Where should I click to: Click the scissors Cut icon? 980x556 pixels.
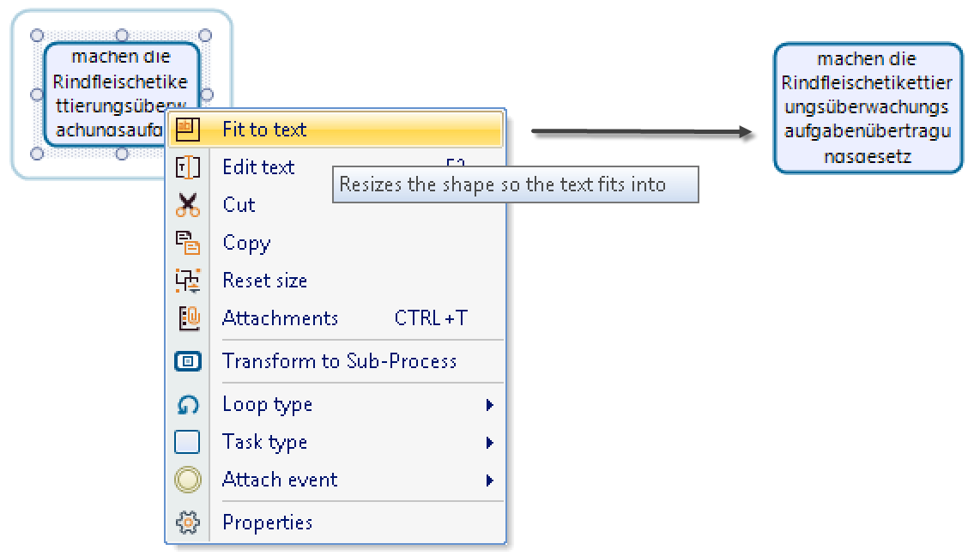(187, 205)
